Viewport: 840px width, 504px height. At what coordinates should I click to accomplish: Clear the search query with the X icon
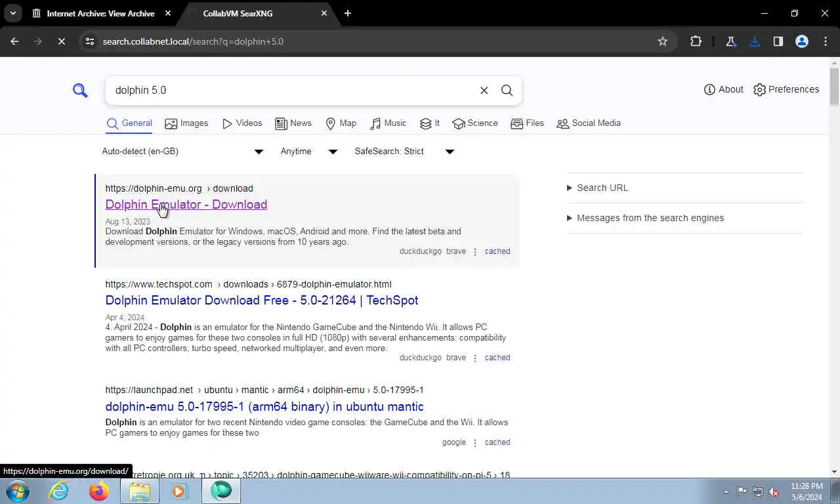coord(484,91)
